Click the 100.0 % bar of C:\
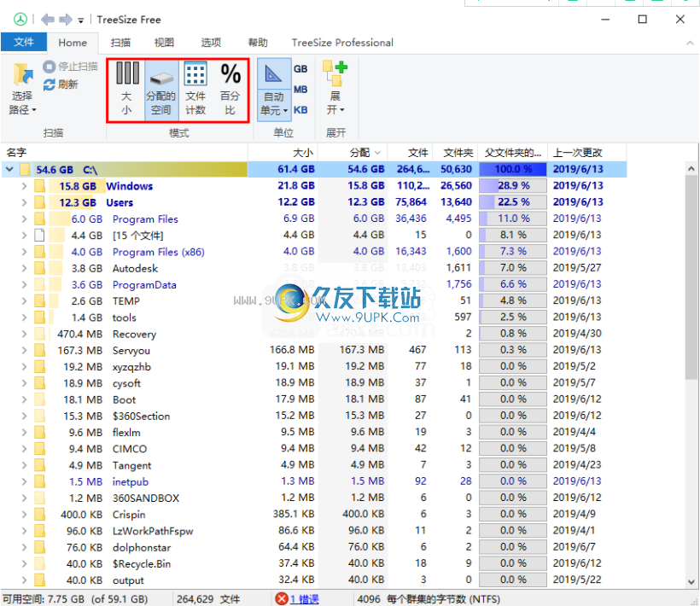700x606 pixels. pos(513,169)
